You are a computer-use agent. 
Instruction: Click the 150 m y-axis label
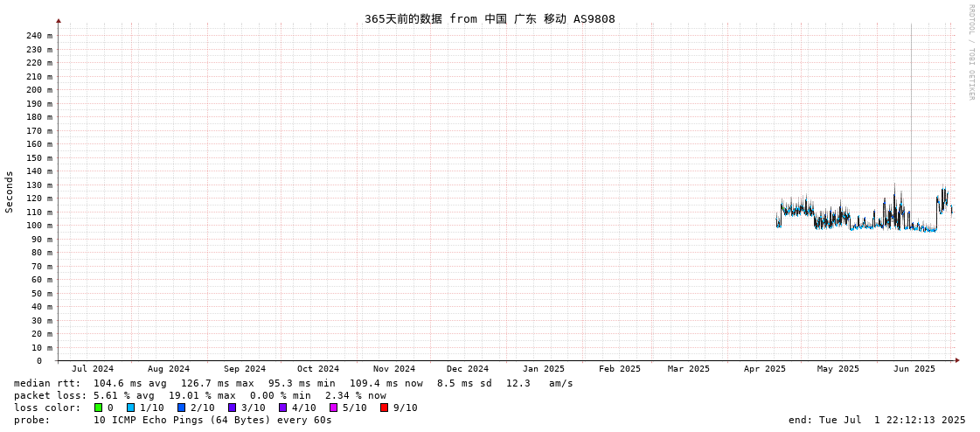point(39,157)
